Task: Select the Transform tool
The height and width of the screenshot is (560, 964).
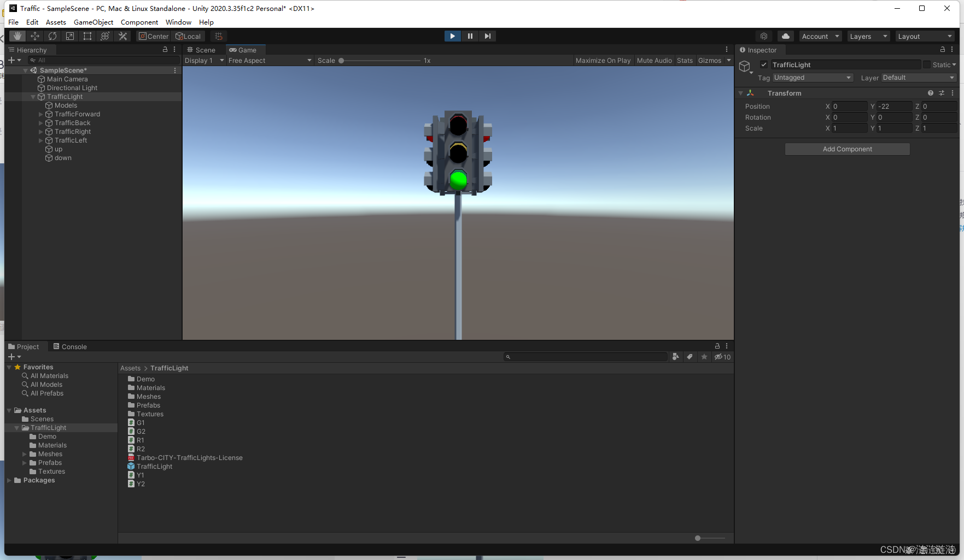Action: pos(105,36)
